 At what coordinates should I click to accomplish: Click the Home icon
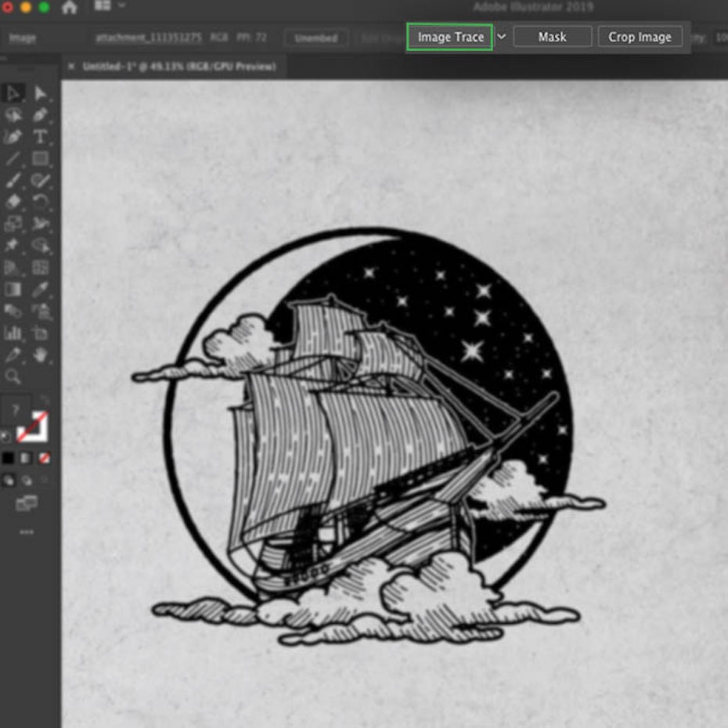coord(70,8)
